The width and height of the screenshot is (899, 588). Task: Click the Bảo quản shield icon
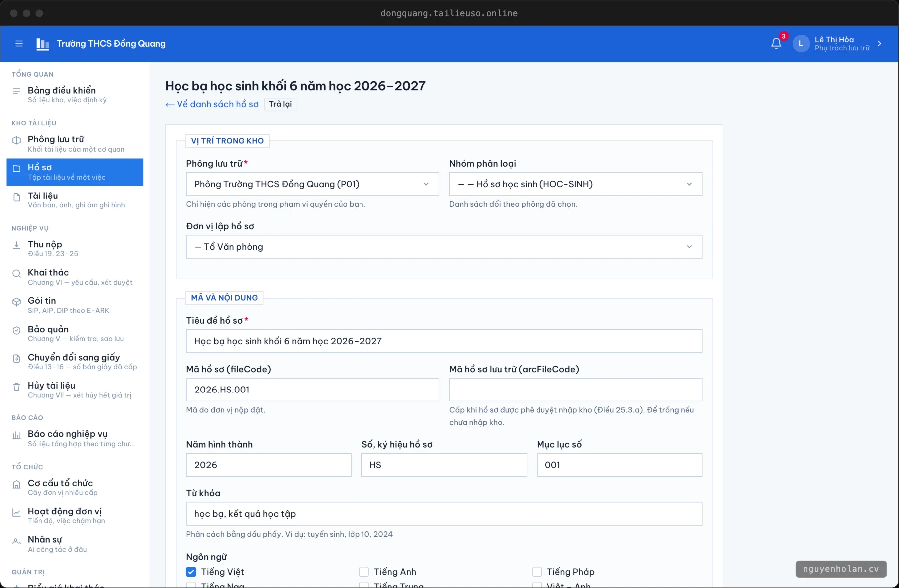[16, 330]
